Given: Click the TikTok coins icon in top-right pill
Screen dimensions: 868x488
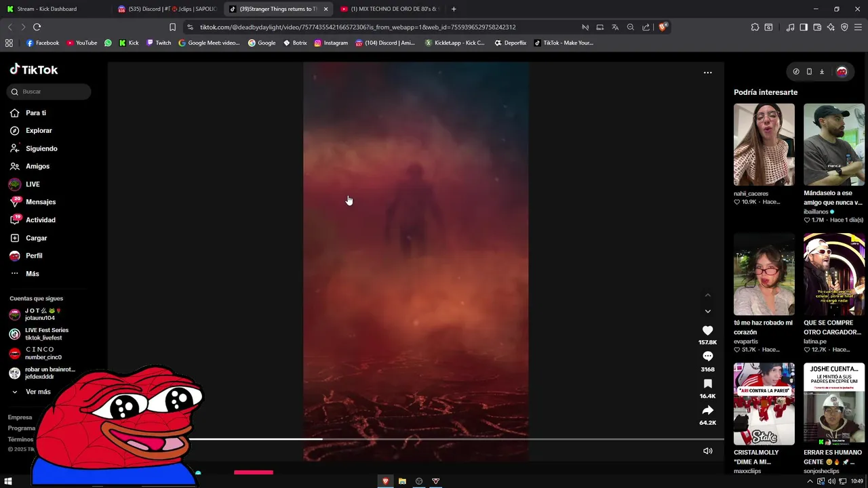Looking at the screenshot, I should coord(796,72).
